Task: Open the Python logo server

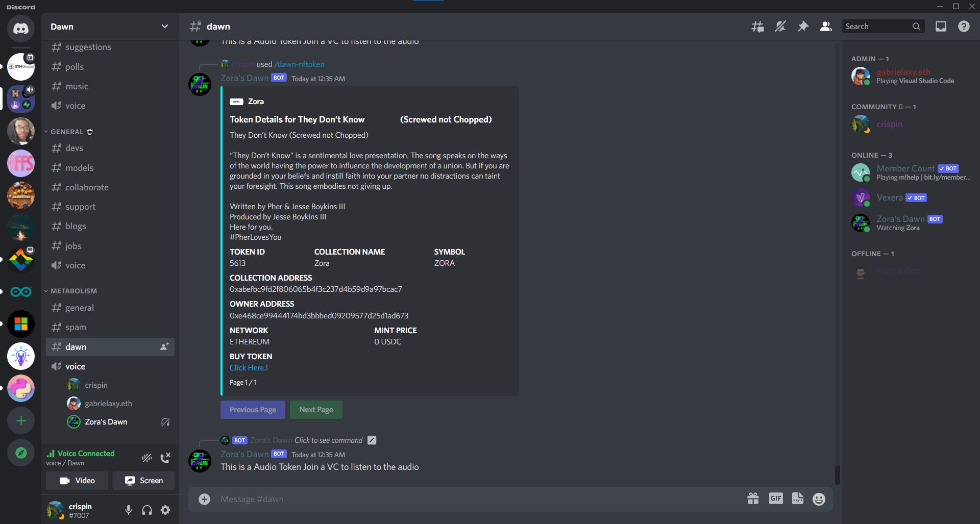Action: 21,388
